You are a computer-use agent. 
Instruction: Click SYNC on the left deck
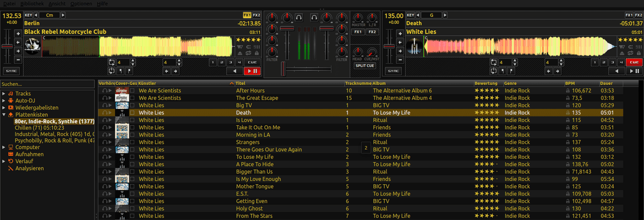pos(11,70)
